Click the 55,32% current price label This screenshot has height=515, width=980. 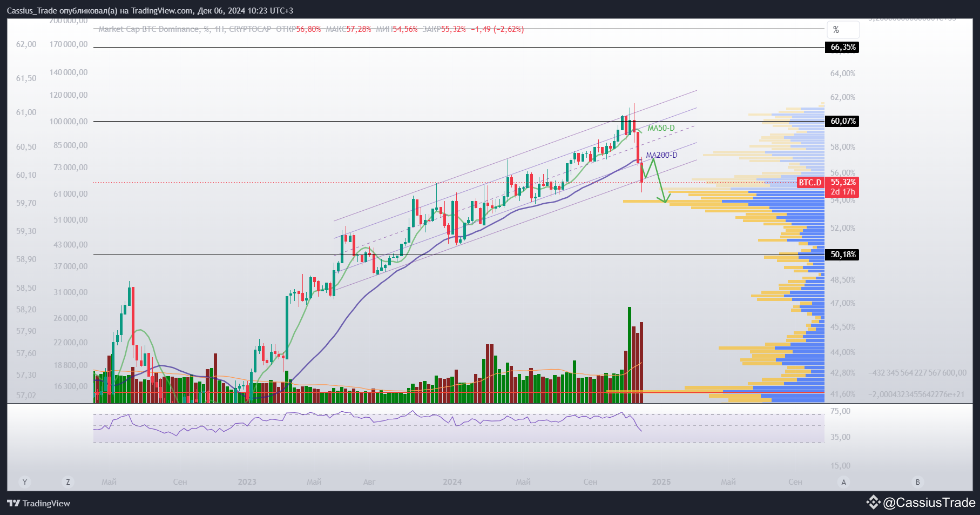click(843, 182)
